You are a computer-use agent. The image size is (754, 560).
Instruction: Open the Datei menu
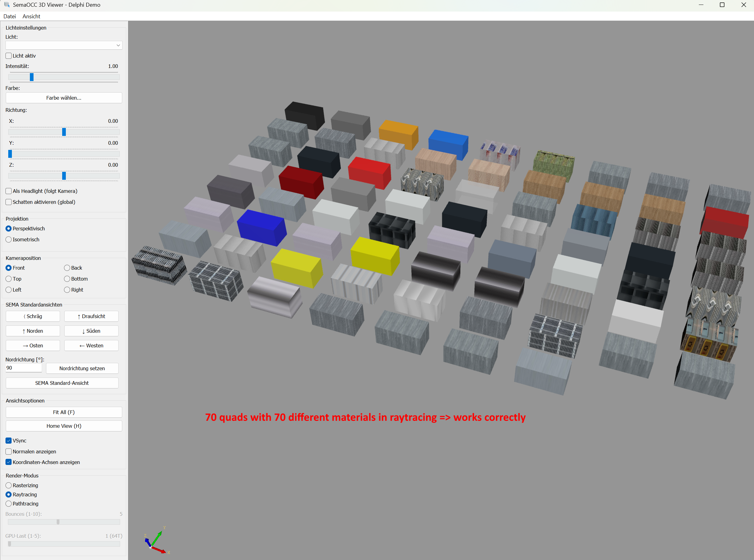[9, 16]
